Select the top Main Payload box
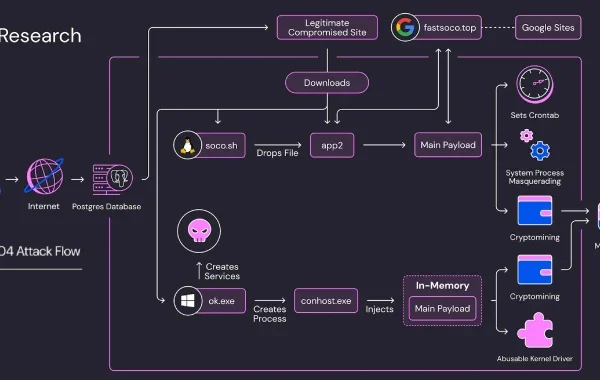This screenshot has width=600, height=380. click(448, 145)
